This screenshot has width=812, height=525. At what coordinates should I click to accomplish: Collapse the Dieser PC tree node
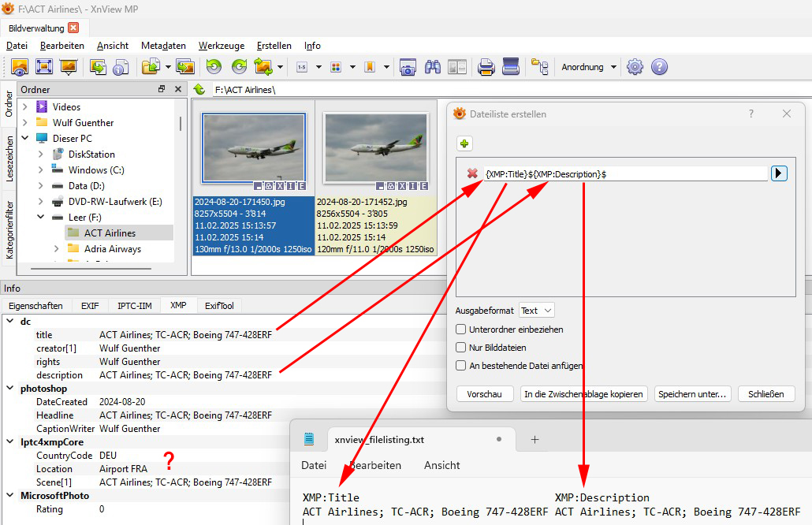coord(25,138)
